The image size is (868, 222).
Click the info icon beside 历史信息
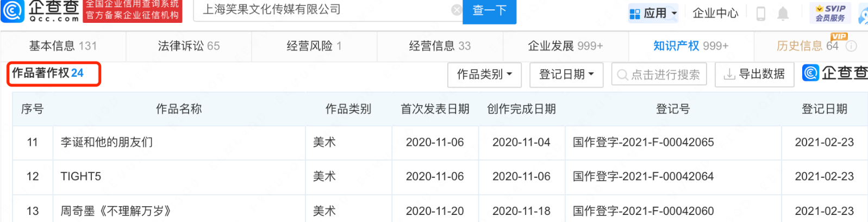coord(852,46)
